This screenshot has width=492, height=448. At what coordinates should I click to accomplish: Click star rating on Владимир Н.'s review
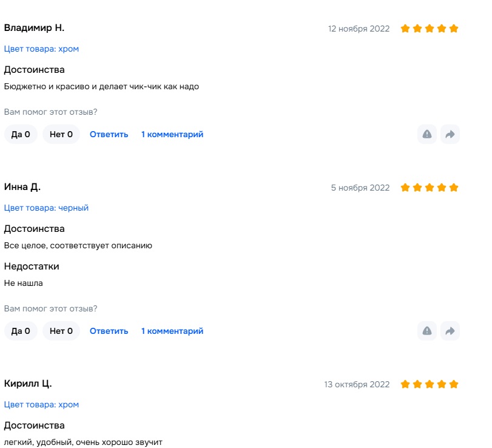(x=430, y=29)
